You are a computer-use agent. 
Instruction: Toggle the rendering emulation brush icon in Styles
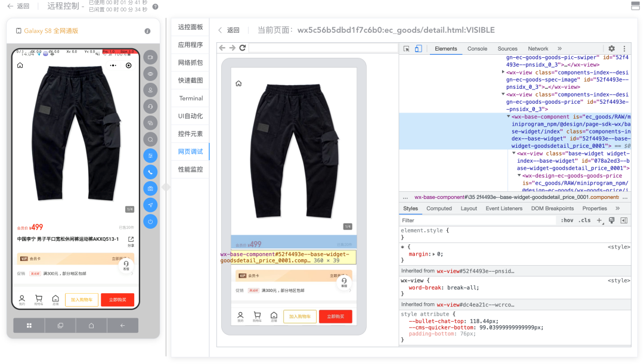pos(612,220)
